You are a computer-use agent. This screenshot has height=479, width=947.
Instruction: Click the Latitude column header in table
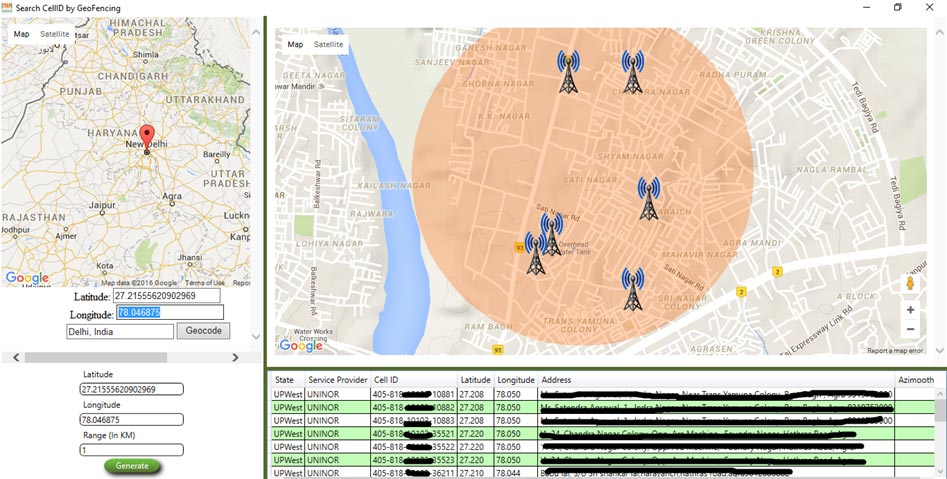[475, 380]
